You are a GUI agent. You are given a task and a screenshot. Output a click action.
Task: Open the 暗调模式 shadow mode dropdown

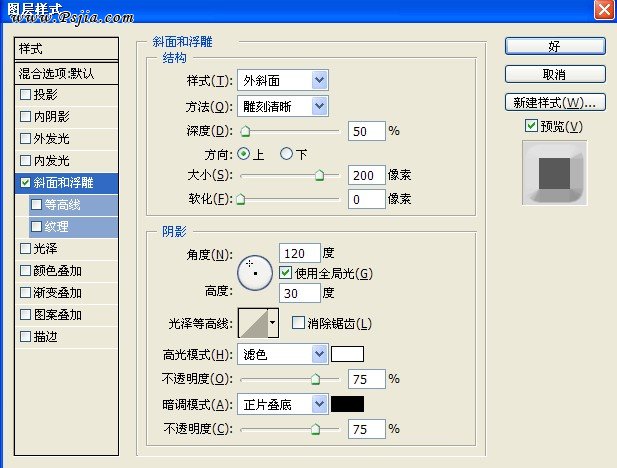(x=283, y=404)
